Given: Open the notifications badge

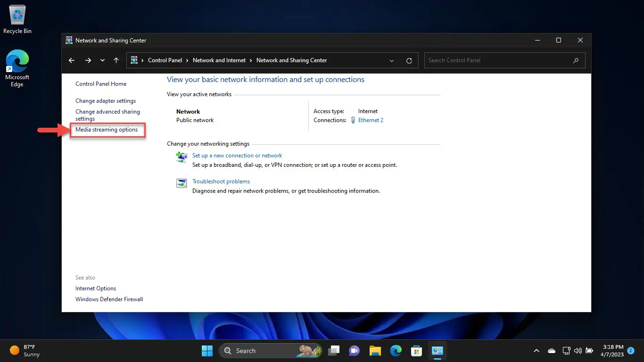Looking at the screenshot, I should click(630, 351).
